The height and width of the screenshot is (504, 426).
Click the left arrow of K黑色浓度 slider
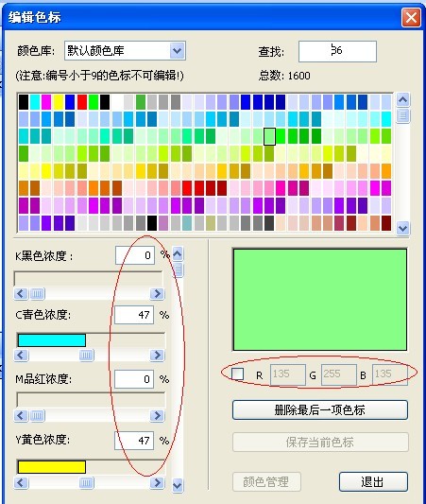point(21,293)
